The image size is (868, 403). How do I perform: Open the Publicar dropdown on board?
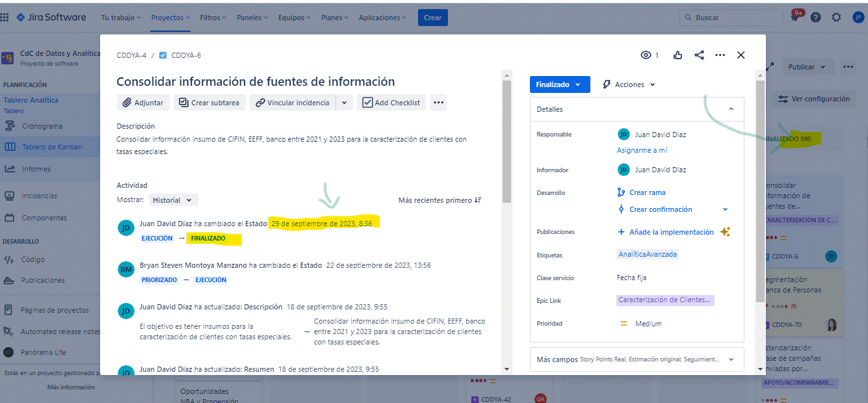coord(806,67)
